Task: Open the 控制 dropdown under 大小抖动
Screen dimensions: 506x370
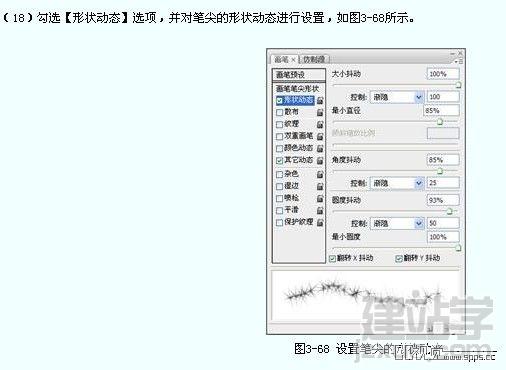Action: [x=397, y=97]
